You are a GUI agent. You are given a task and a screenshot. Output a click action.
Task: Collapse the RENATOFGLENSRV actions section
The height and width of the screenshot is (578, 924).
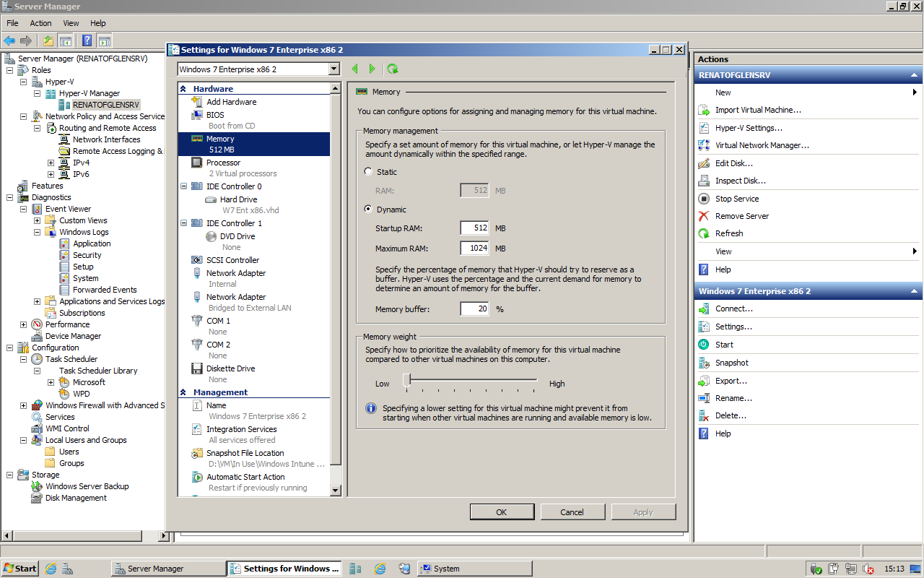tap(915, 75)
